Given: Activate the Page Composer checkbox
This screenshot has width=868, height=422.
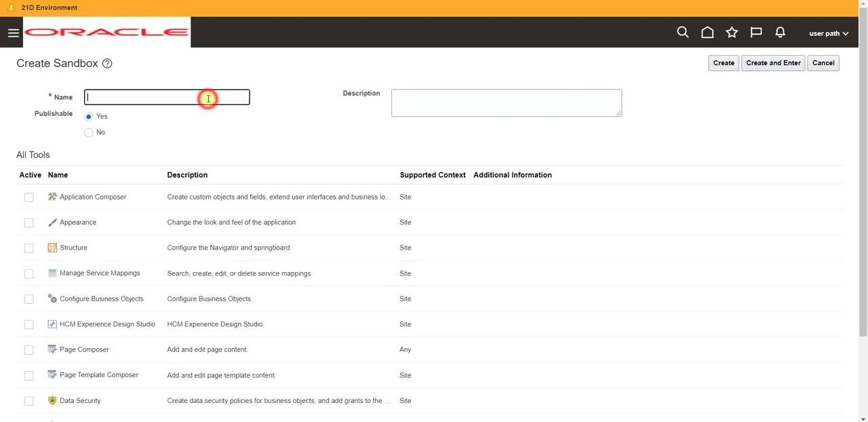Looking at the screenshot, I should pyautogui.click(x=28, y=350).
